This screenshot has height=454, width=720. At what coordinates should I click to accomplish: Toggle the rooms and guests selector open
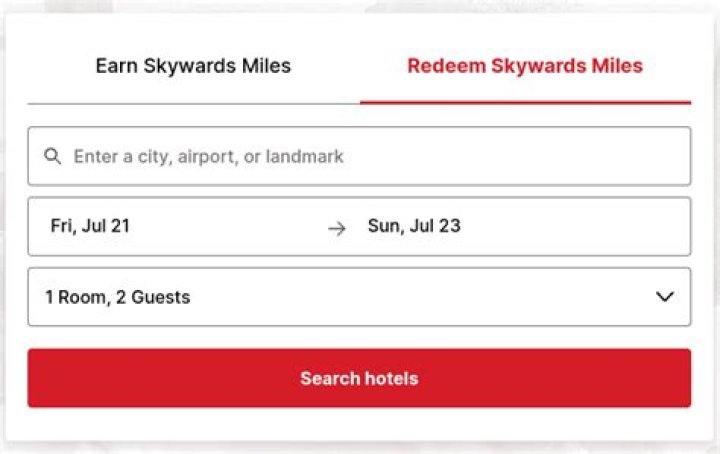(359, 297)
